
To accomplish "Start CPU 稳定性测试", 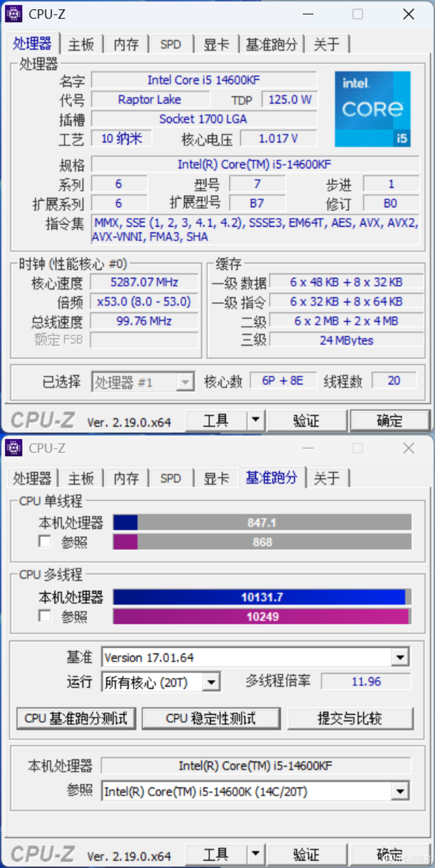I will coord(211,718).
